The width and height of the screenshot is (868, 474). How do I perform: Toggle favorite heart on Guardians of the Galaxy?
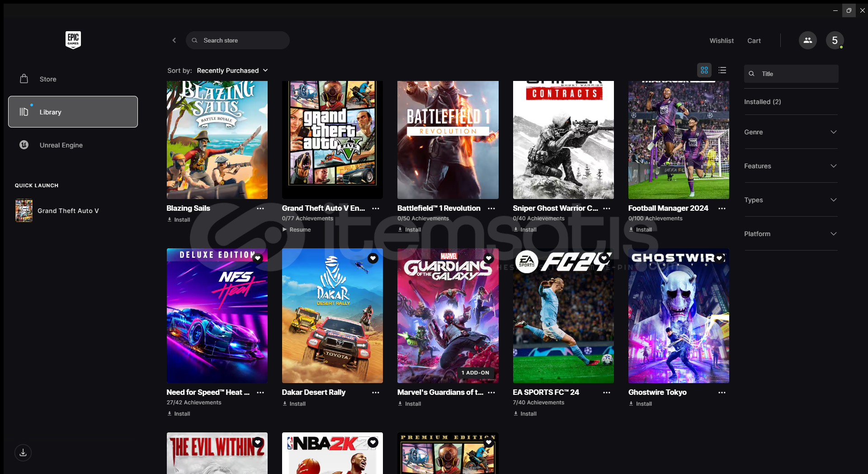coord(489,258)
